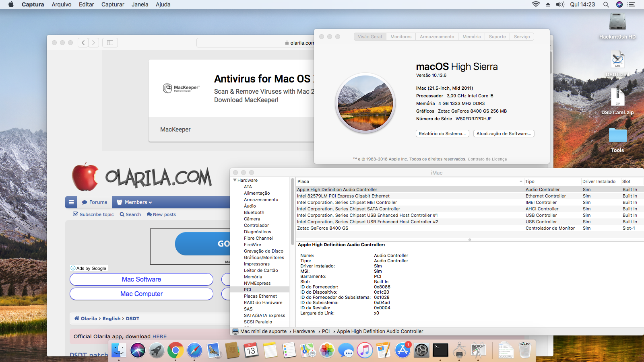This screenshot has width=644, height=362.
Task: Select Gráficos/Monitores in hardware sidebar
Action: [x=264, y=257]
